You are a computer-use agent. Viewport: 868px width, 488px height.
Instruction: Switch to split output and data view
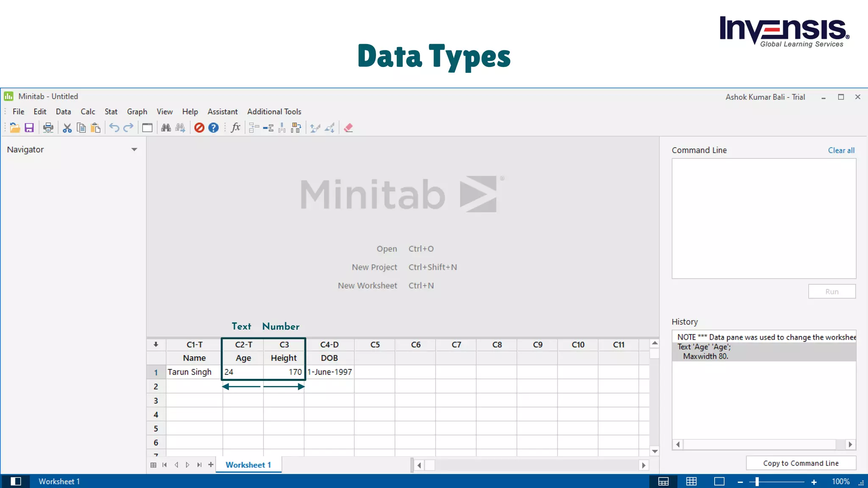(663, 482)
